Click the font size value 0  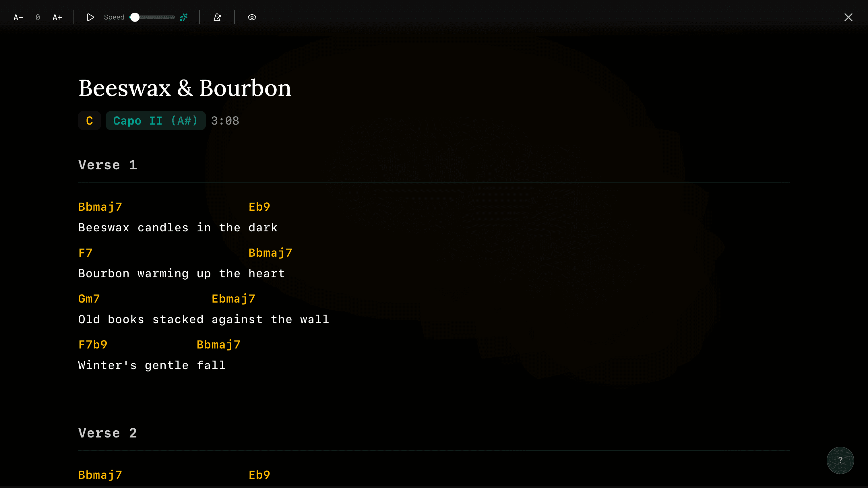pos(38,18)
